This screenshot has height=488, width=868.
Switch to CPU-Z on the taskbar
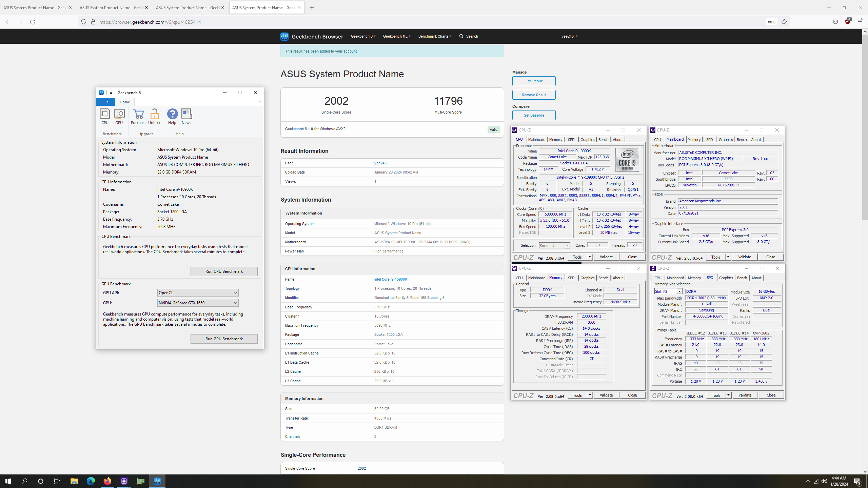click(124, 481)
